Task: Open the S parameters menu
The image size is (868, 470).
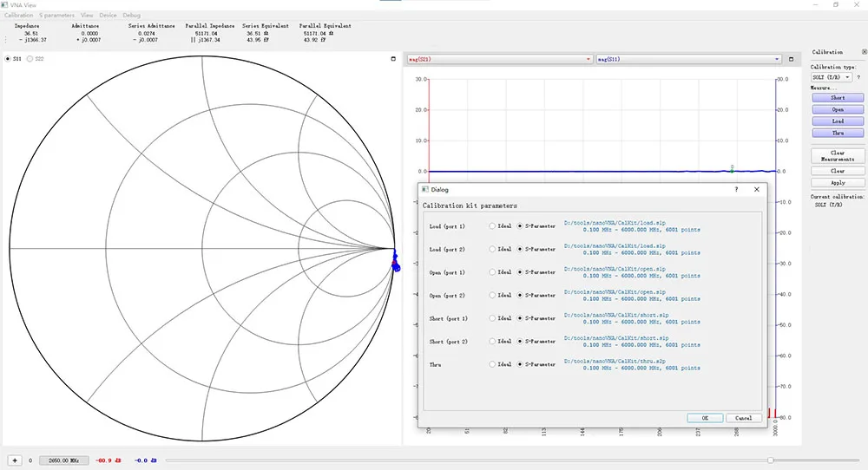Action: point(56,16)
